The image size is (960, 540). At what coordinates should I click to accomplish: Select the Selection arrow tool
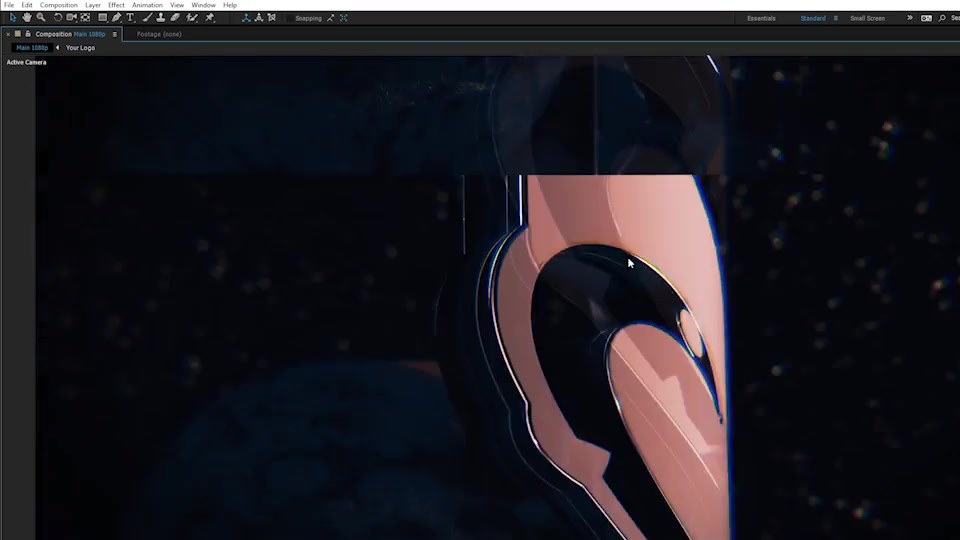tap(12, 18)
